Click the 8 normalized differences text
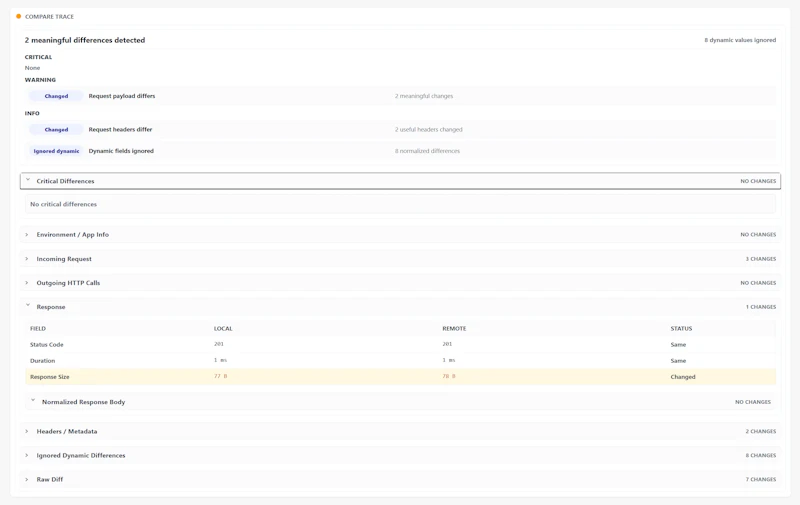Viewport: 800px width, 505px height. 427,151
